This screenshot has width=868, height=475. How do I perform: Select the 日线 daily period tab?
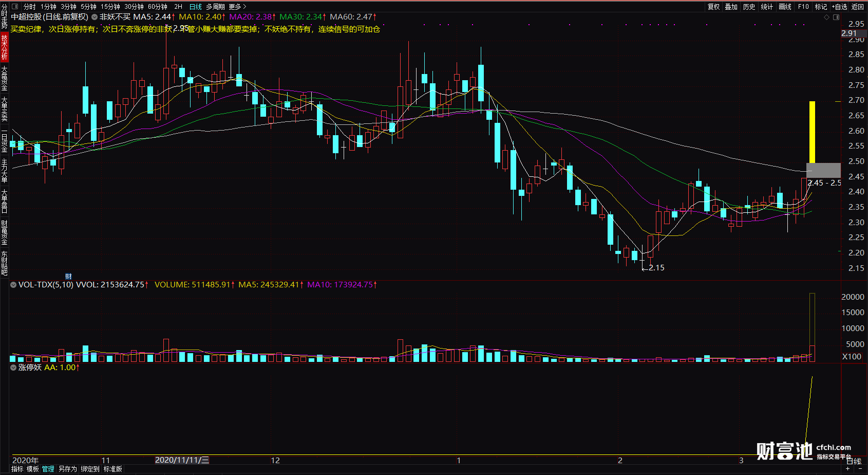coord(196,7)
